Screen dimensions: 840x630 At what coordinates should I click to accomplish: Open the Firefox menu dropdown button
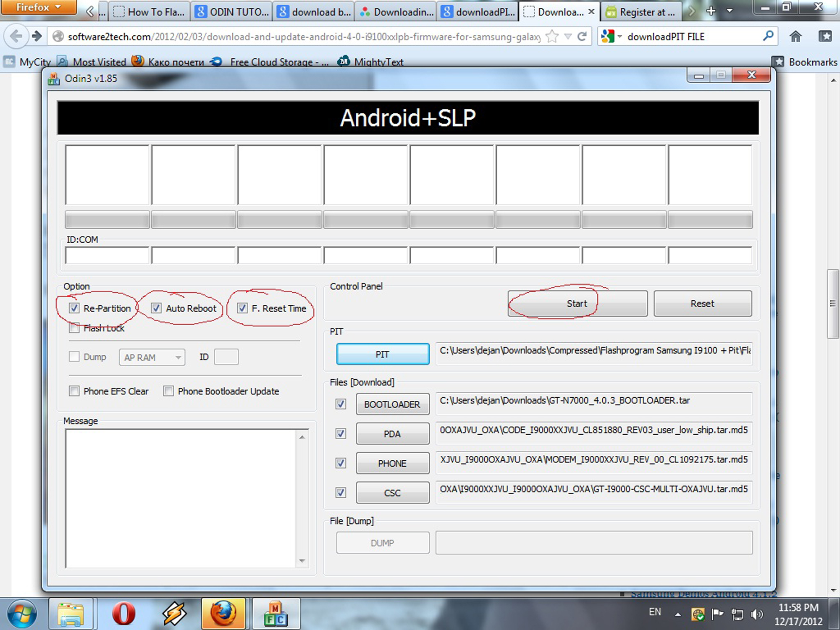pyautogui.click(x=38, y=7)
